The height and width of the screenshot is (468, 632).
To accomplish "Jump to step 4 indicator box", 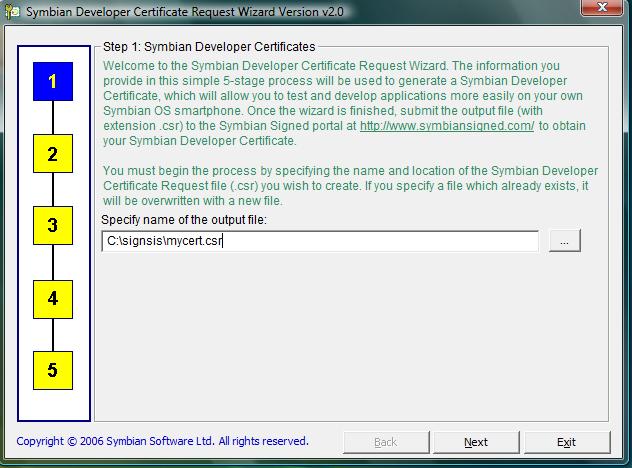I will [52, 299].
